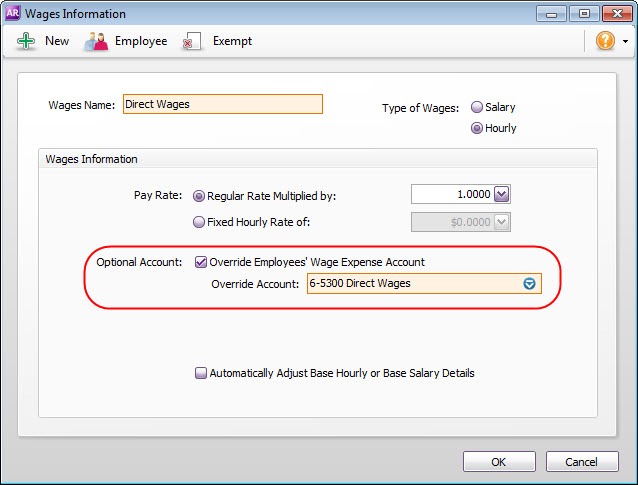The image size is (638, 485).
Task: Enable Automatically Adjust Base Hourly checkbox
Action: 201,373
